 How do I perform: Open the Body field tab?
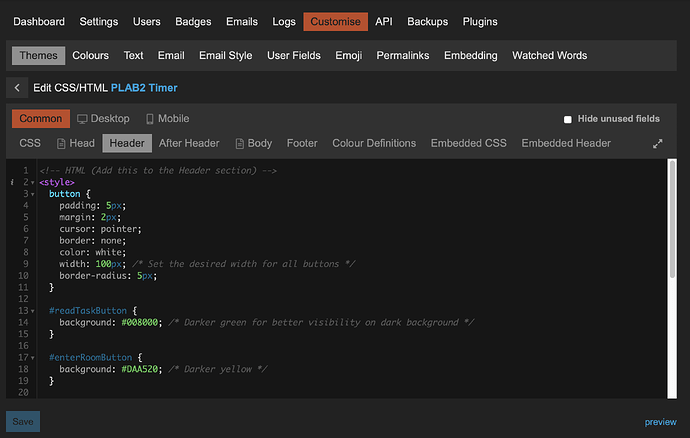pos(254,144)
